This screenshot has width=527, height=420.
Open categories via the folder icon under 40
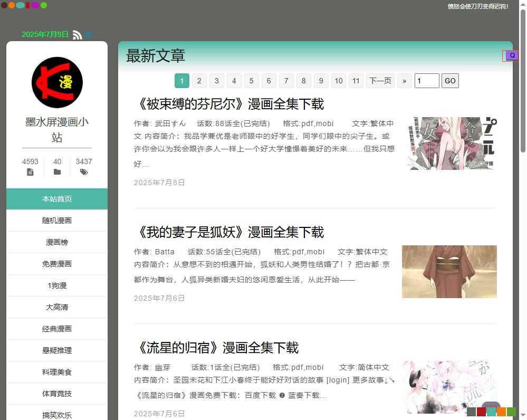tap(57, 171)
